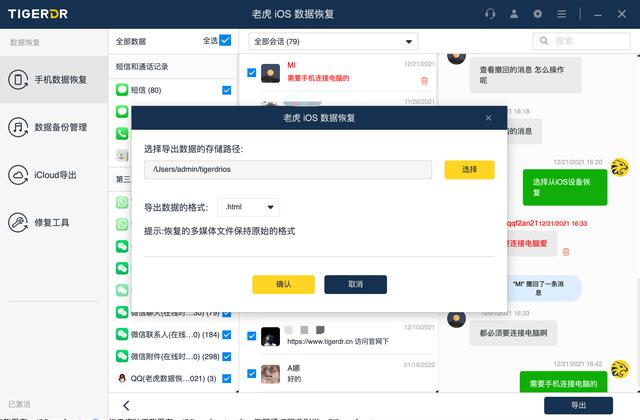The image size is (640, 420).
Task: Click the 短信 (80) message icon
Action: [122, 90]
